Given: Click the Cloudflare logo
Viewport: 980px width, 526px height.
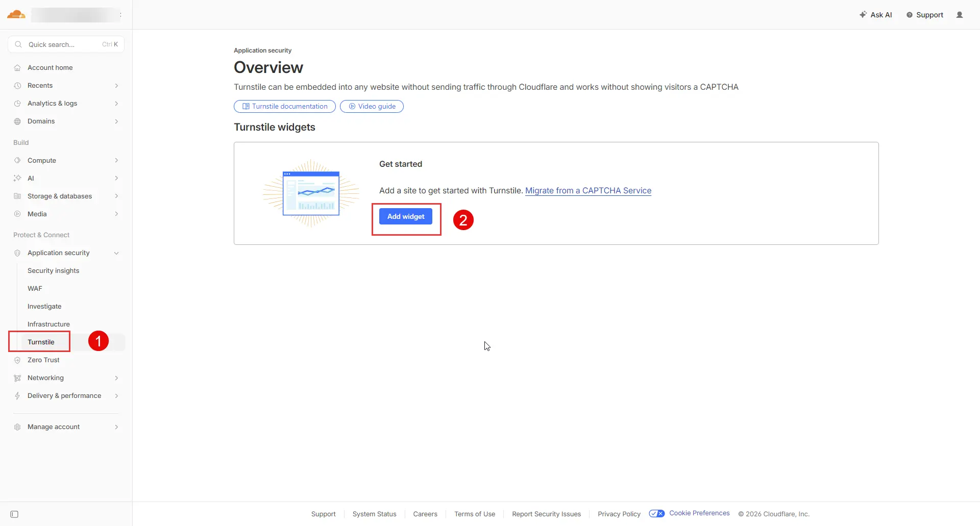Looking at the screenshot, I should [16, 14].
